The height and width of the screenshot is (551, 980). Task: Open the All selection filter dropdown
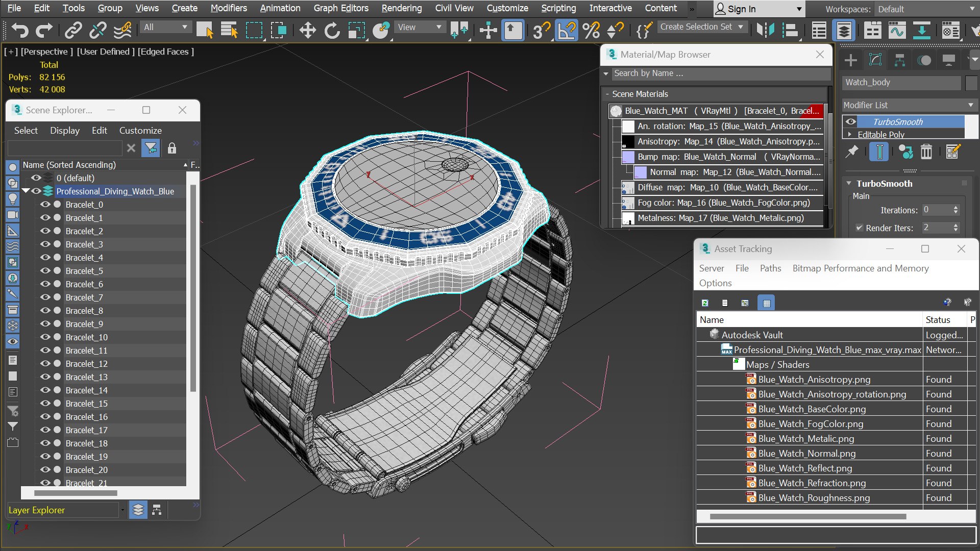coord(166,27)
